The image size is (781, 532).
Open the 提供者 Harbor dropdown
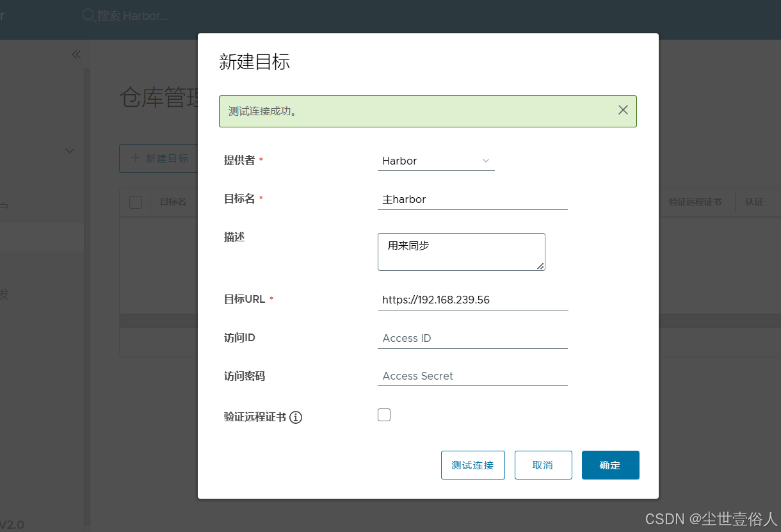click(x=436, y=161)
